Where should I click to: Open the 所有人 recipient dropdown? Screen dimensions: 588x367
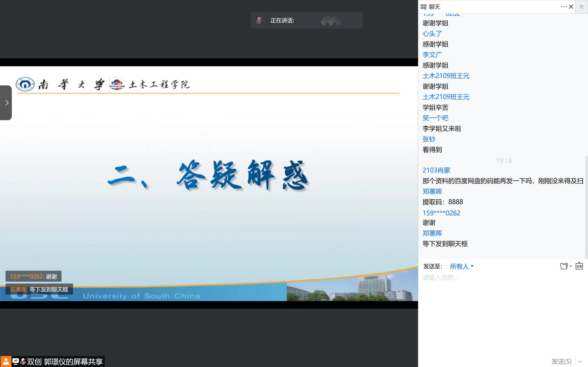pos(461,267)
